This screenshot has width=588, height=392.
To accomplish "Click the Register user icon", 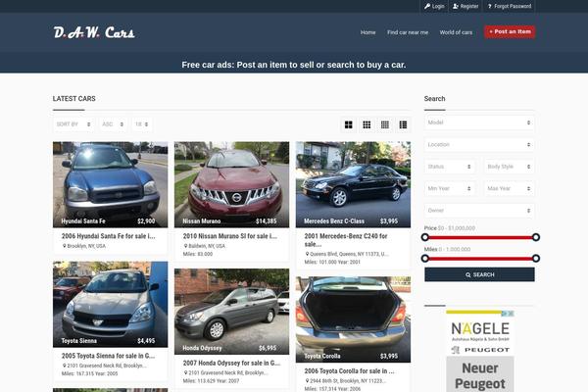I will tap(456, 6).
